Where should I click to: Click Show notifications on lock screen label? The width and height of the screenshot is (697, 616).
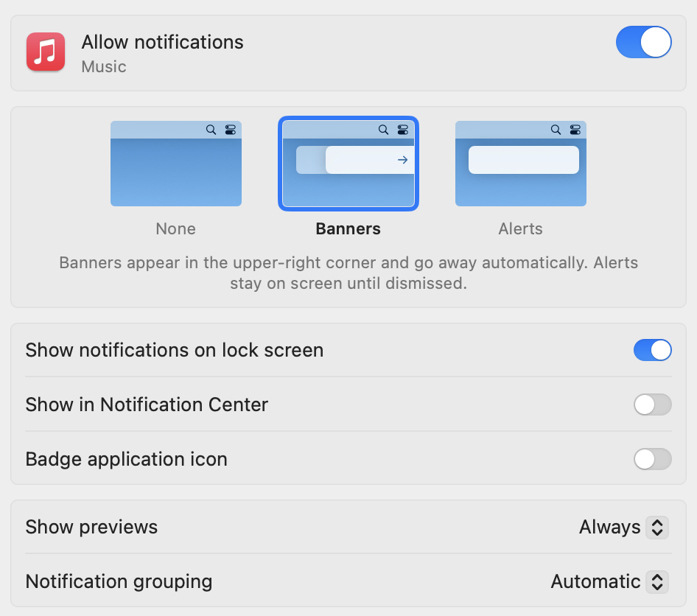pyautogui.click(x=174, y=350)
